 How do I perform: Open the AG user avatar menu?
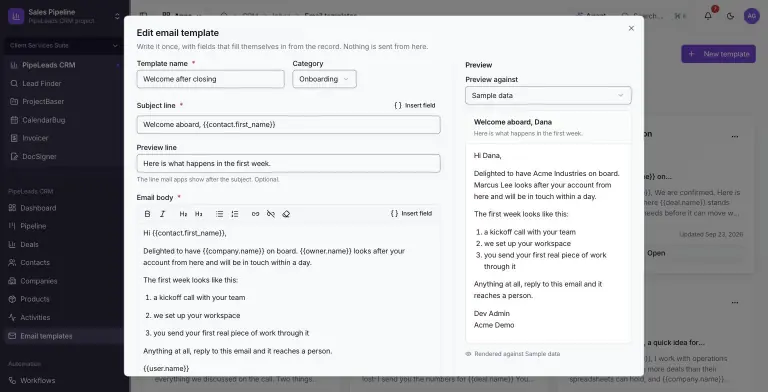(x=751, y=16)
